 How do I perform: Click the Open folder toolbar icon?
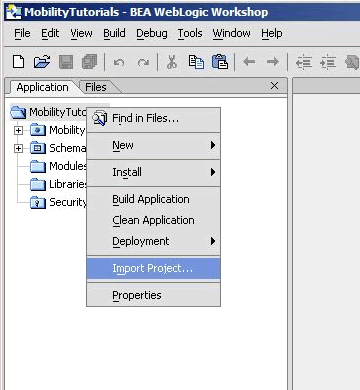coord(42,62)
